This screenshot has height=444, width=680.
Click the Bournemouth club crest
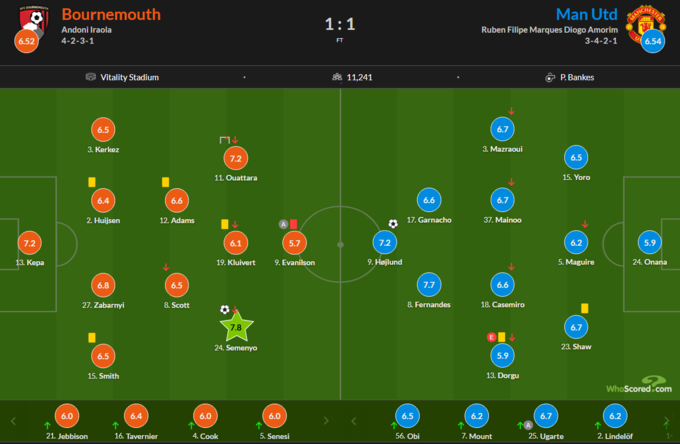point(34,22)
